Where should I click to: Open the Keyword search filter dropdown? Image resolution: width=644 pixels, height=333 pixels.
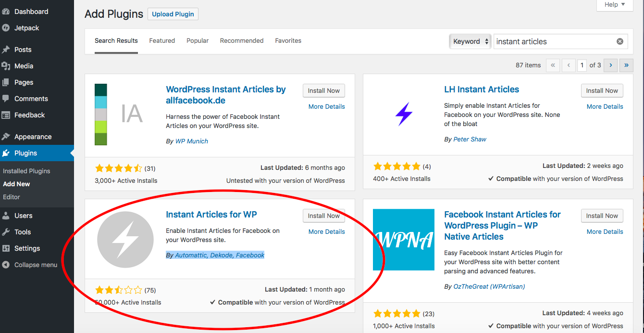coord(470,41)
